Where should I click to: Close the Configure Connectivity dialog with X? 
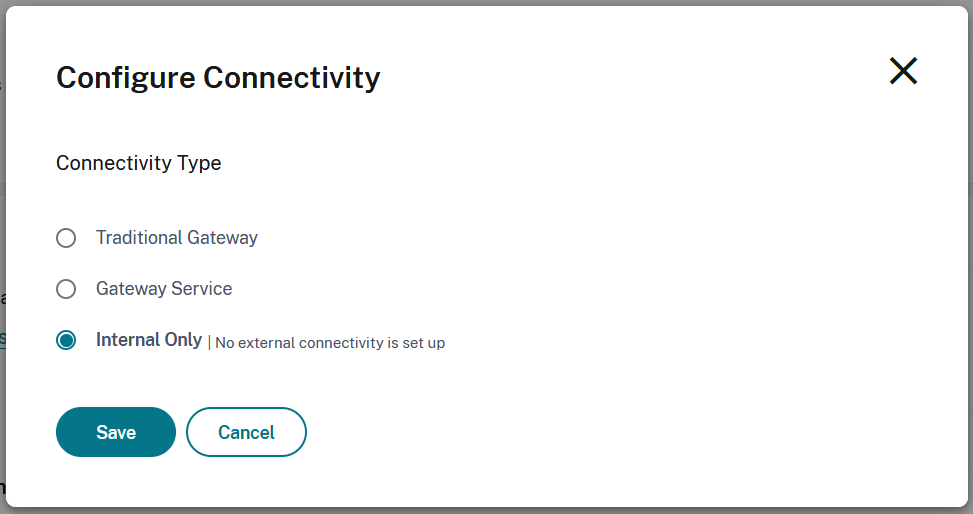click(x=903, y=71)
